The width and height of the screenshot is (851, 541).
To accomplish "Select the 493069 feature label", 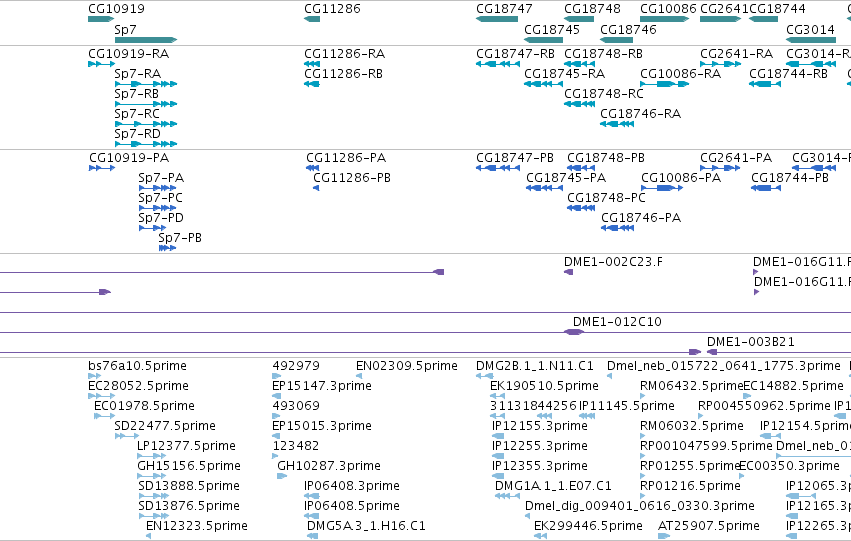I will (296, 406).
